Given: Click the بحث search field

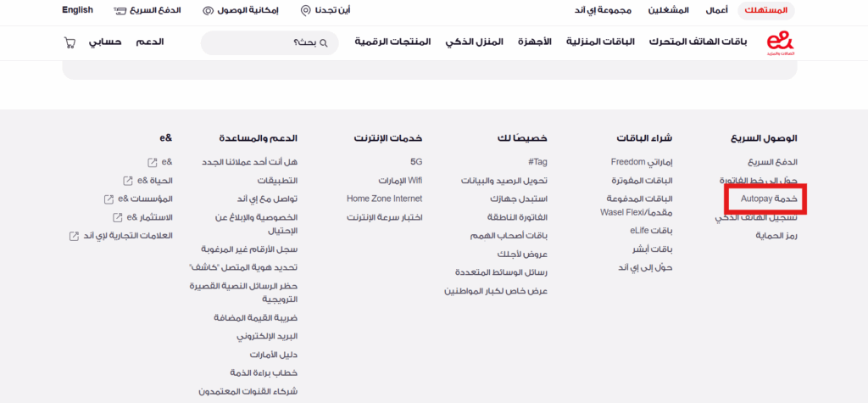Looking at the screenshot, I should tap(270, 42).
